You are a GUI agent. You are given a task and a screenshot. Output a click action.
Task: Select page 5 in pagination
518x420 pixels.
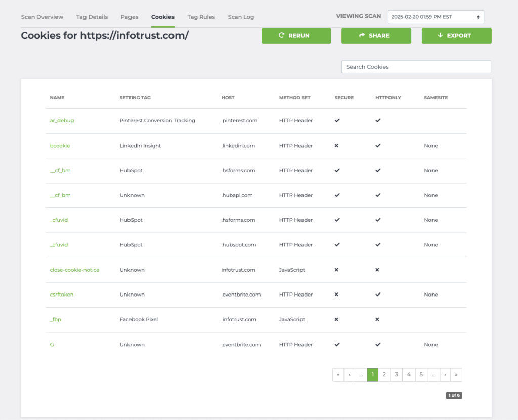click(x=421, y=375)
